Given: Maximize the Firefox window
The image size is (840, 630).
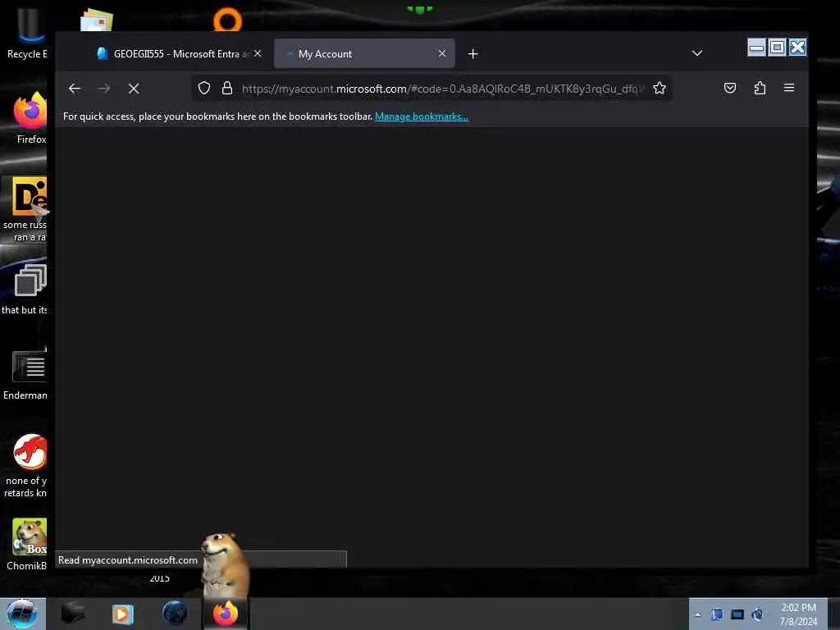Looking at the screenshot, I should [x=777, y=48].
